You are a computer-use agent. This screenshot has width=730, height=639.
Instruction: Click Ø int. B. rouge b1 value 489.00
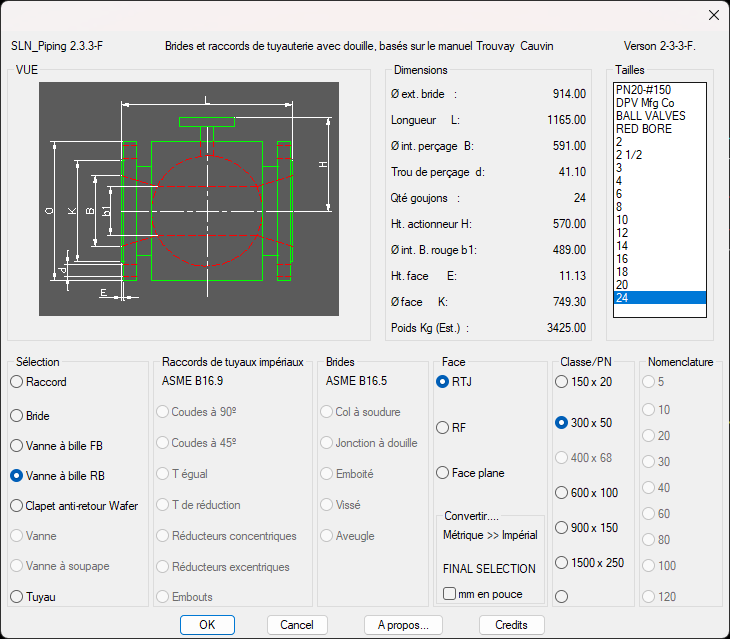(569, 250)
